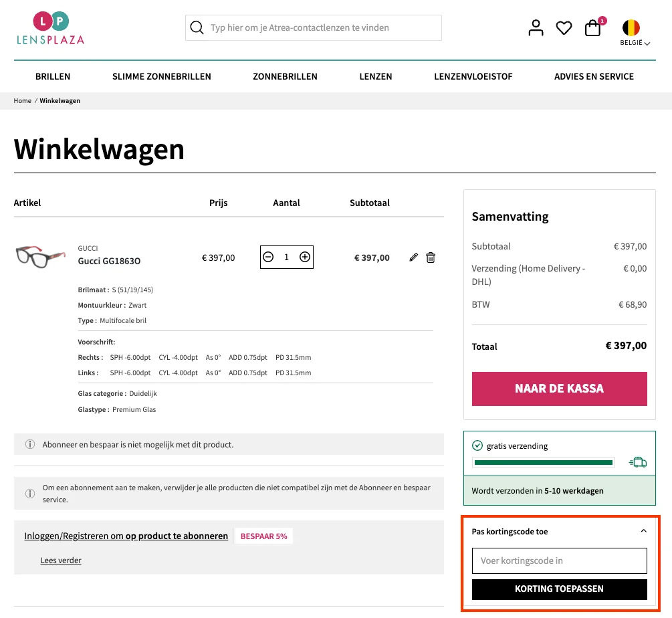Open the shopping bag cart icon
The width and height of the screenshot is (672, 618).
pyautogui.click(x=592, y=27)
